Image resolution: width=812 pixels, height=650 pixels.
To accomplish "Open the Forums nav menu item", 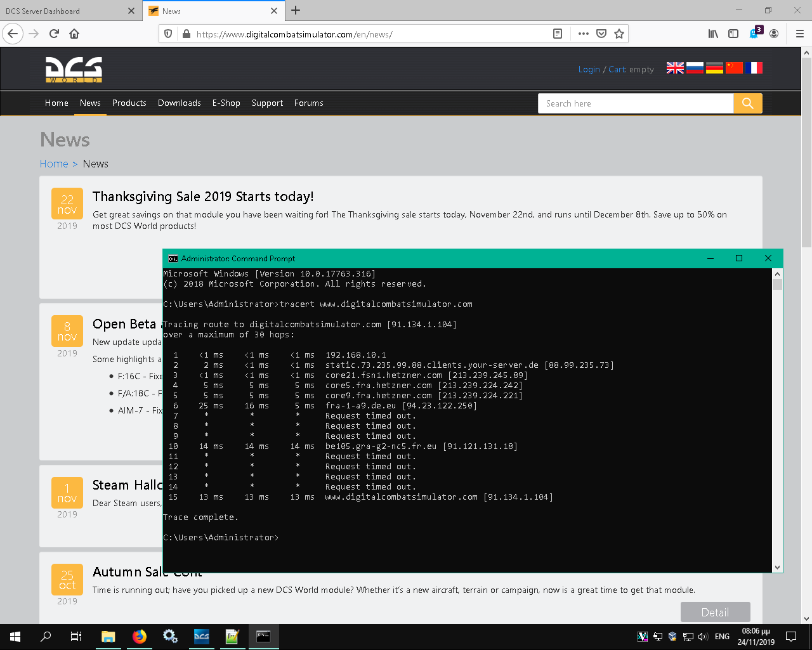I will pyautogui.click(x=309, y=103).
